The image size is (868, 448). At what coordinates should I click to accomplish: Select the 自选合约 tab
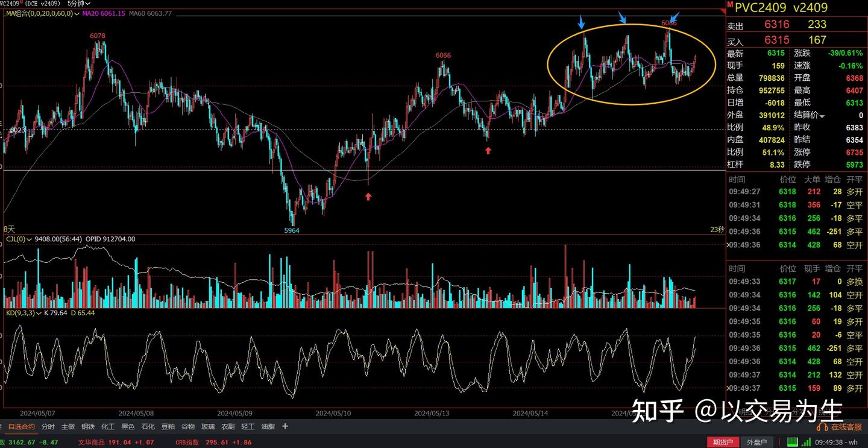coord(22,426)
